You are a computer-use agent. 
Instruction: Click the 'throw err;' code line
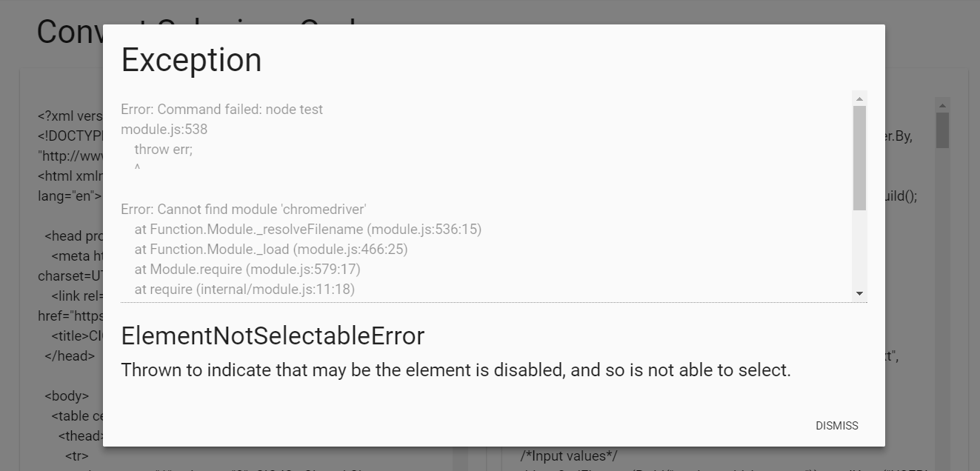pyautogui.click(x=163, y=149)
